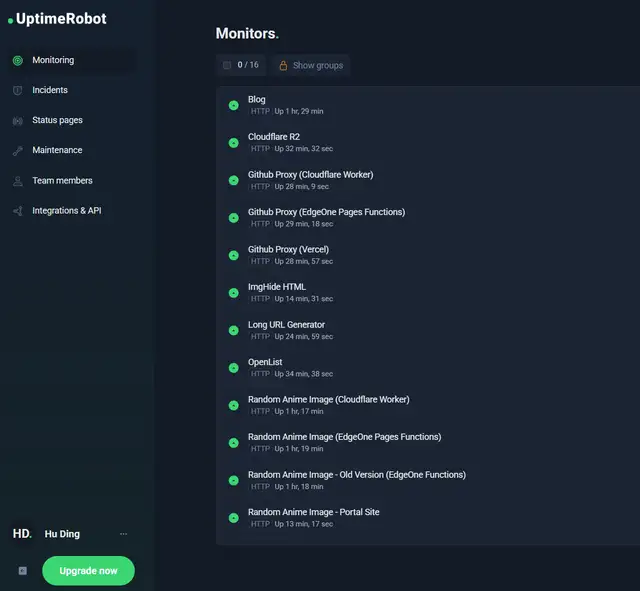The height and width of the screenshot is (591, 640).
Task: Collapse the sidebar with the bottom-left icon
Action: point(22,570)
